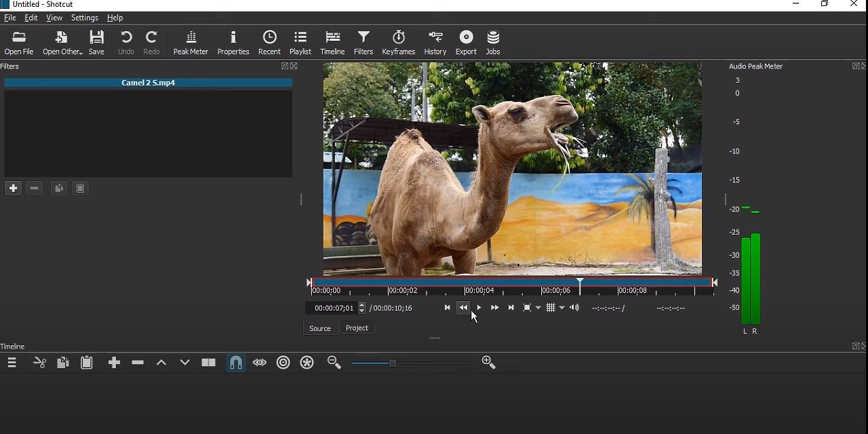The height and width of the screenshot is (434, 868).
Task: Toggle timeline snapping magnet
Action: pos(235,363)
